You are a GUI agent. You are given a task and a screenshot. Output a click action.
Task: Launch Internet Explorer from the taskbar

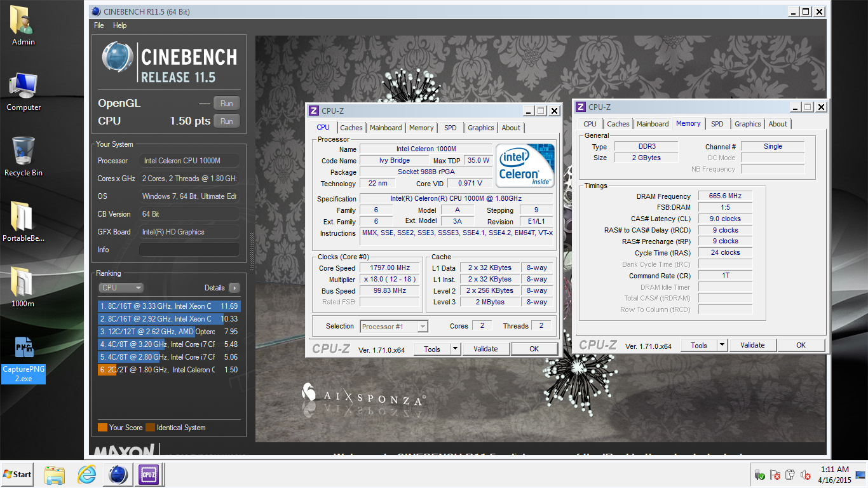click(x=86, y=474)
